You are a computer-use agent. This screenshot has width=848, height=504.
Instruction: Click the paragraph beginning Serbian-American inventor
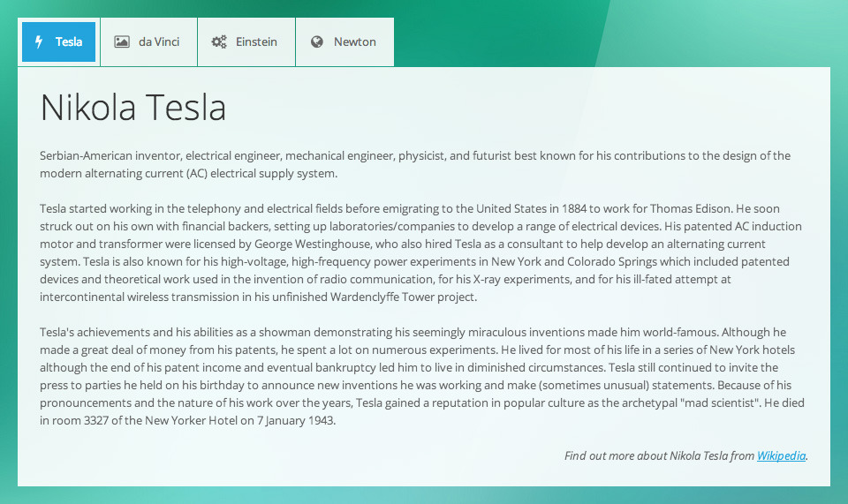click(415, 164)
